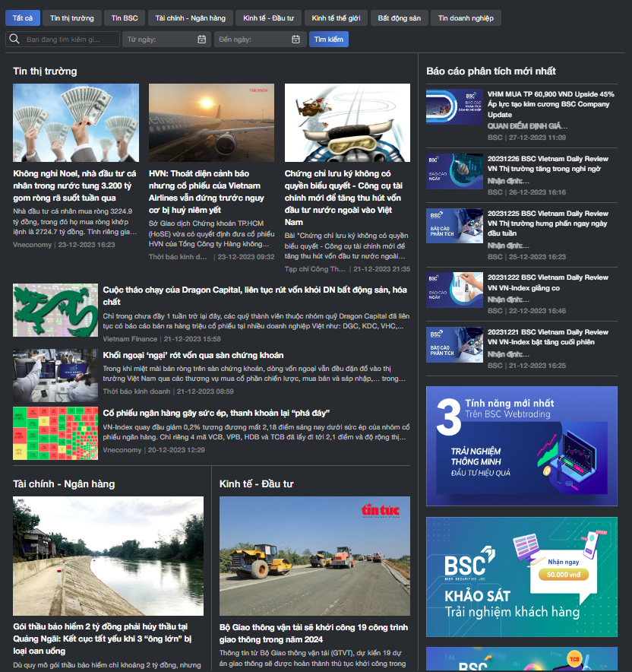Open the Kinh tế thế giới tab
The image size is (632, 672).
[x=336, y=18]
